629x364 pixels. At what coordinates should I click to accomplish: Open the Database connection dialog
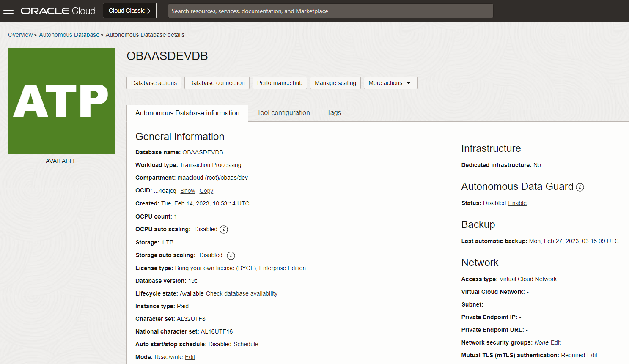tap(217, 83)
